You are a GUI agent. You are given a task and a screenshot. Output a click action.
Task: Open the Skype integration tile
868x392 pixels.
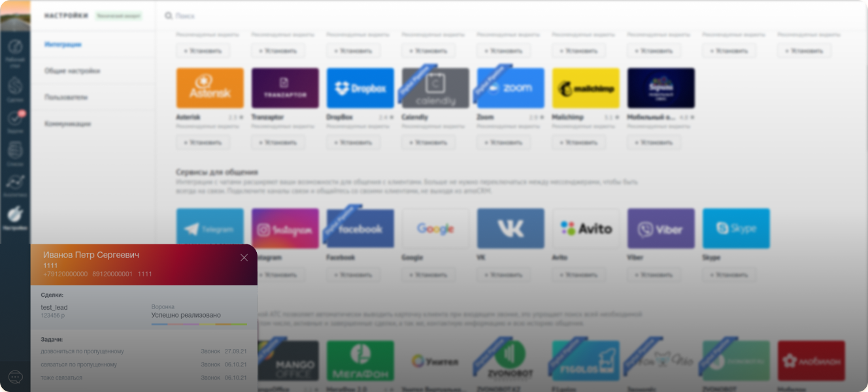[736, 229]
